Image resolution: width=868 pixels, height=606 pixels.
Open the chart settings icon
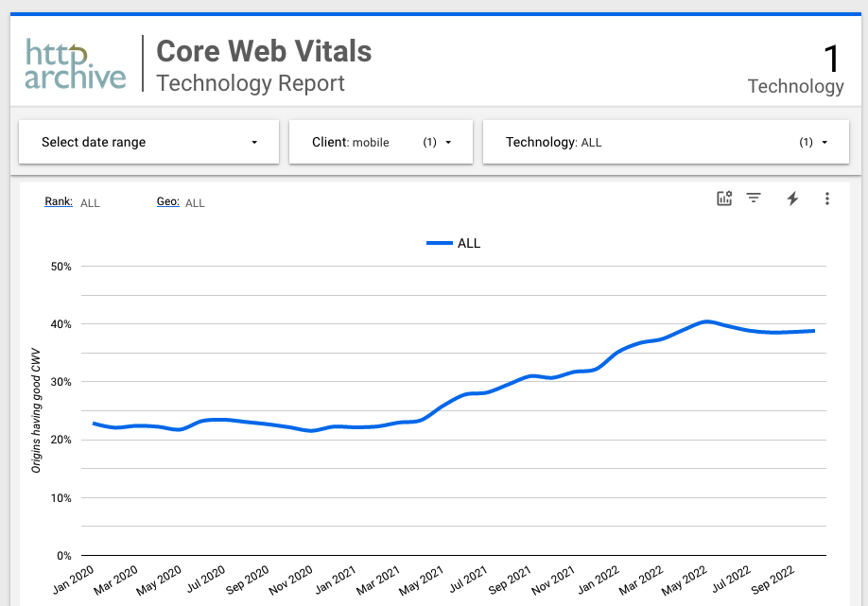724,199
